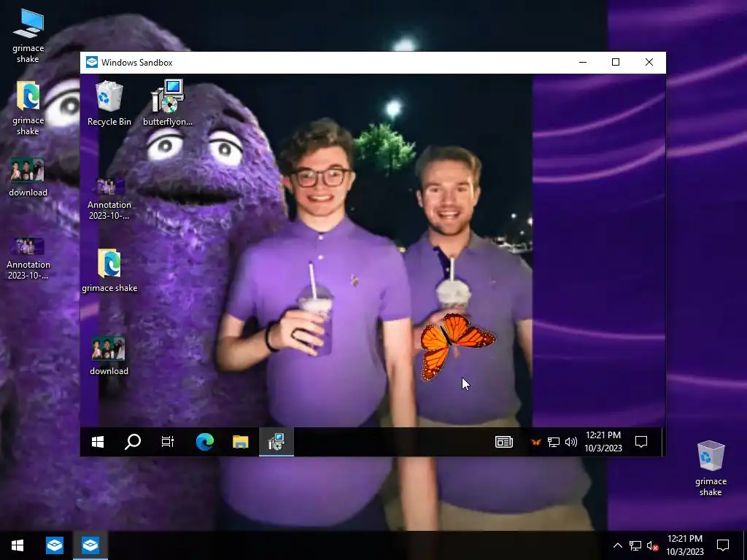Select the butterflyon installer icon in Sandbox
This screenshot has width=747, height=560.
[168, 104]
